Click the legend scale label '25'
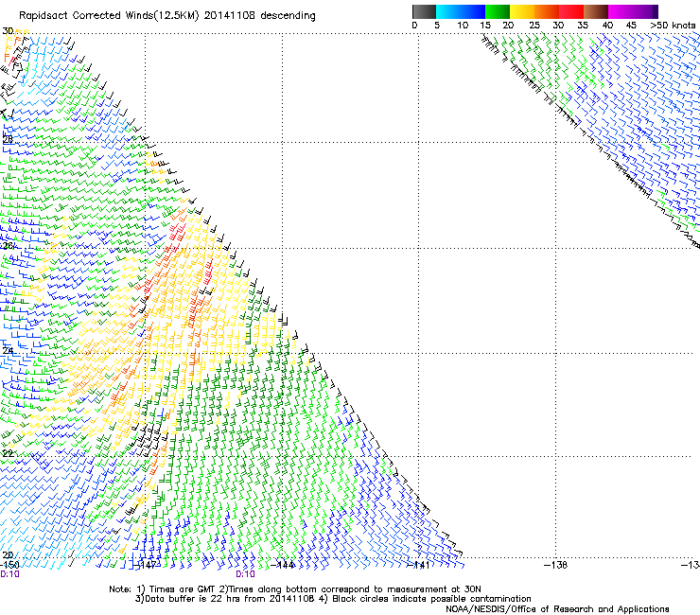 (534, 26)
